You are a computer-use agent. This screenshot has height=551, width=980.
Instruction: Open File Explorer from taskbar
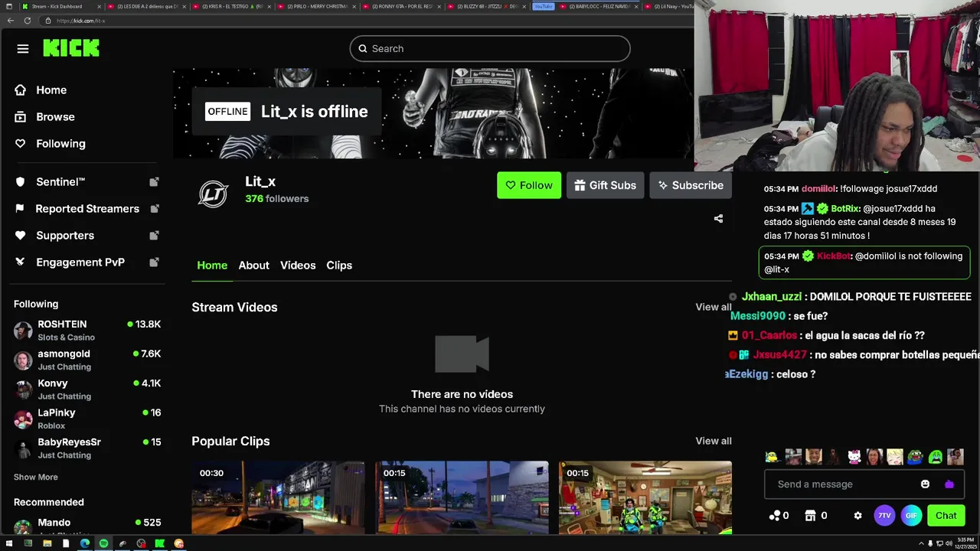[x=47, y=544]
